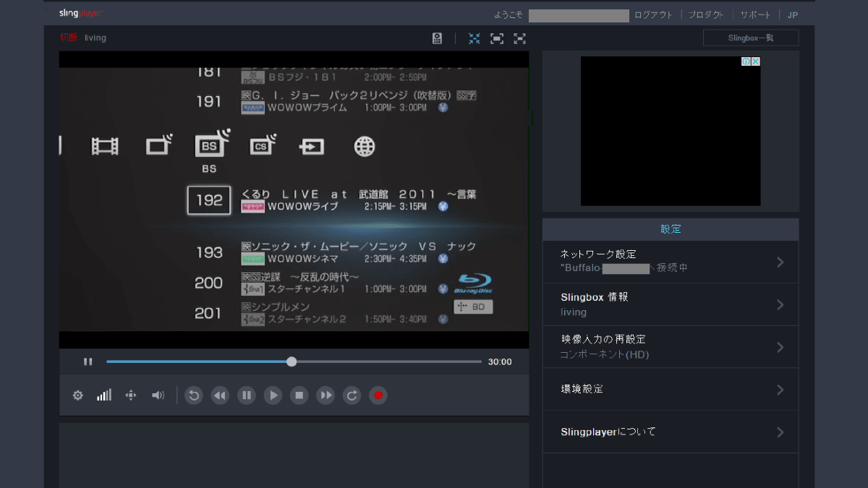Viewport: 868px width, 488px height.
Task: Rewind the video stream
Action: (220, 395)
